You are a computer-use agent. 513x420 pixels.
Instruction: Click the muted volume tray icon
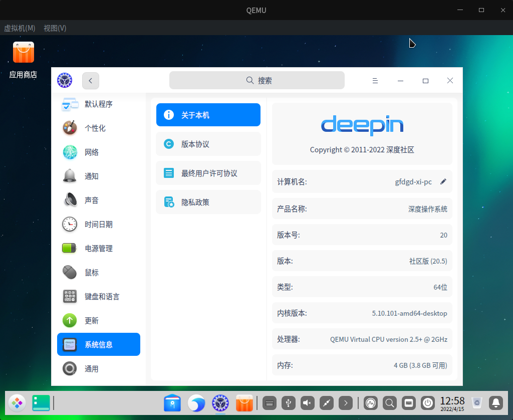tap(308, 403)
